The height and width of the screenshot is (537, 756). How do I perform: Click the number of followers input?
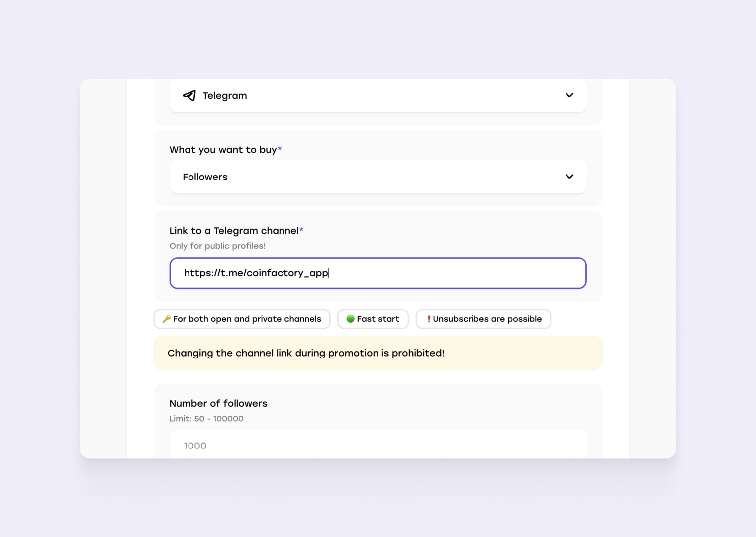click(x=378, y=445)
